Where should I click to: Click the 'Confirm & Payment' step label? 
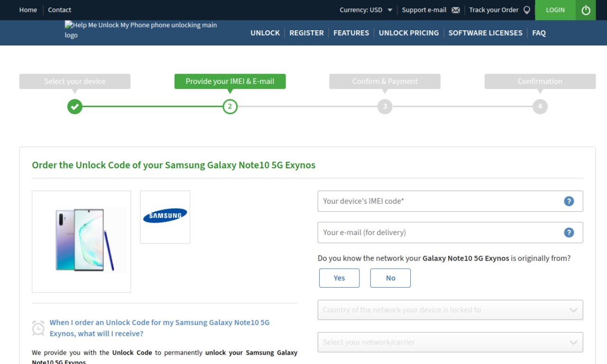(385, 81)
